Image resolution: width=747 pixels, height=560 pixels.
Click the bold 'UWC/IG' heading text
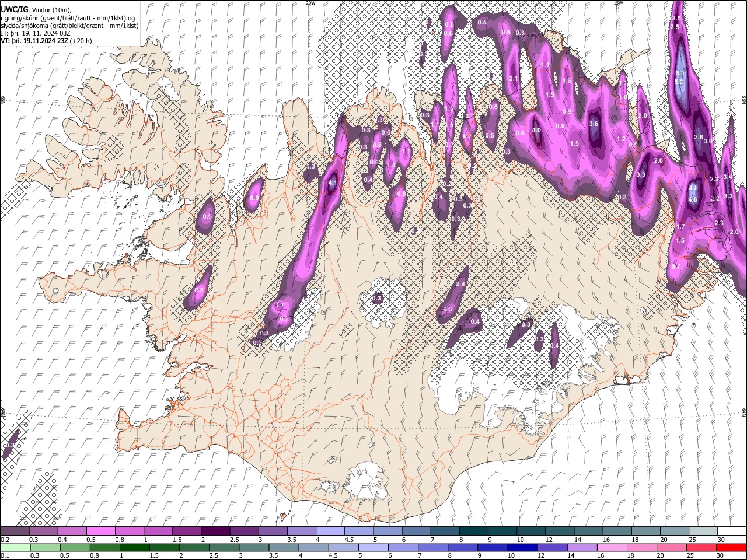pos(14,10)
